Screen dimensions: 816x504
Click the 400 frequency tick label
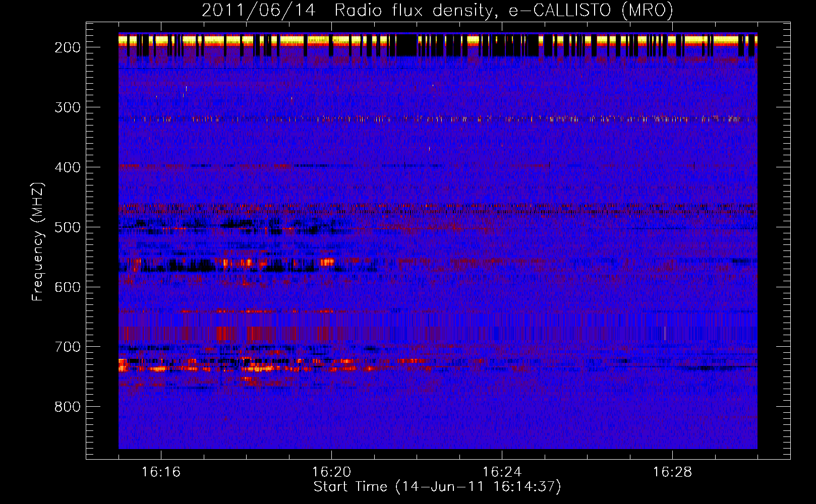click(x=68, y=167)
